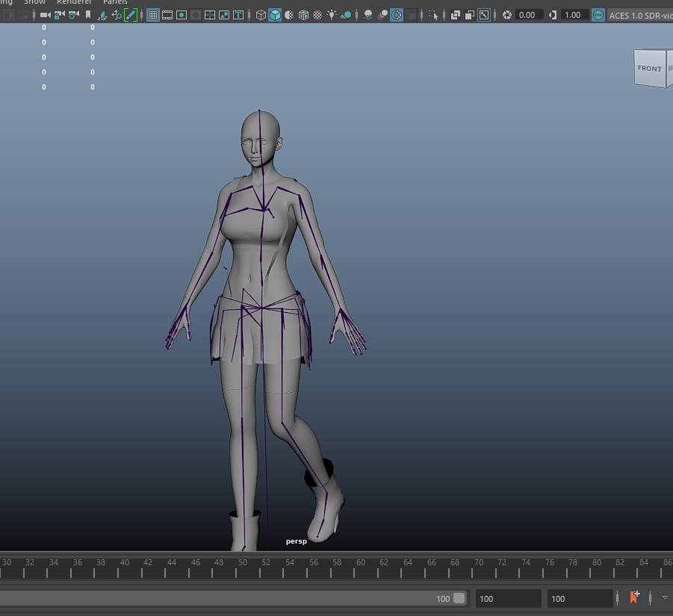Open the lock camera dropdown arrow
673x616 pixels.
pos(63,15)
